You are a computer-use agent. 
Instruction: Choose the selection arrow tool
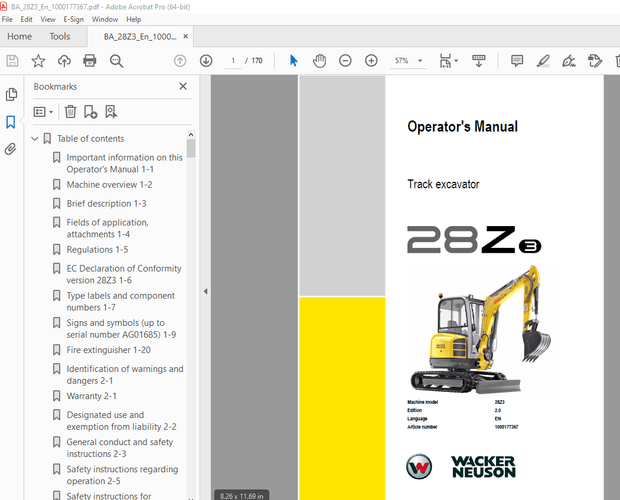coord(293,61)
